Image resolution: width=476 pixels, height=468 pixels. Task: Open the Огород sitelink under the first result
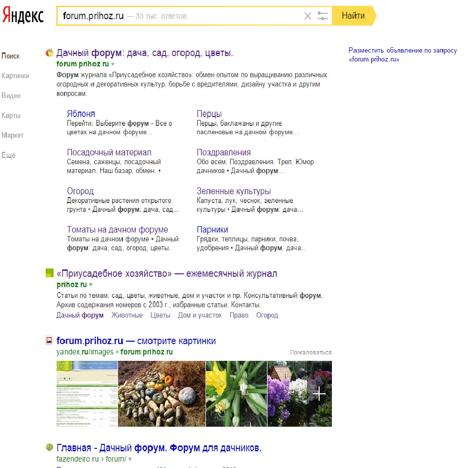pos(81,191)
